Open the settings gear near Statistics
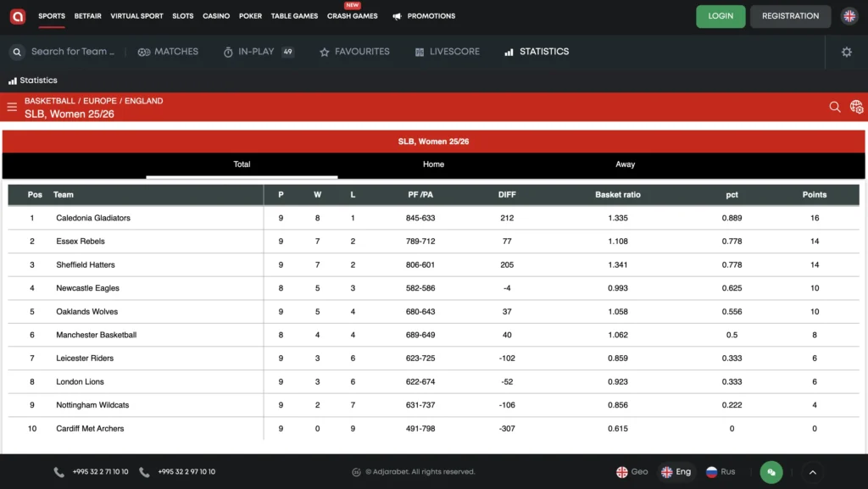 coord(845,51)
